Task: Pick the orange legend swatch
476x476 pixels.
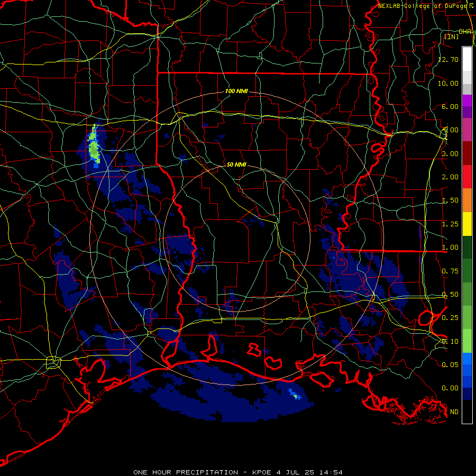Action: (467, 200)
